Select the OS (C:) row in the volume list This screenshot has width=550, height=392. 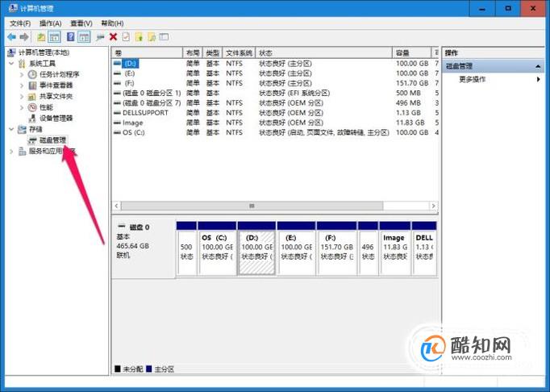275,132
